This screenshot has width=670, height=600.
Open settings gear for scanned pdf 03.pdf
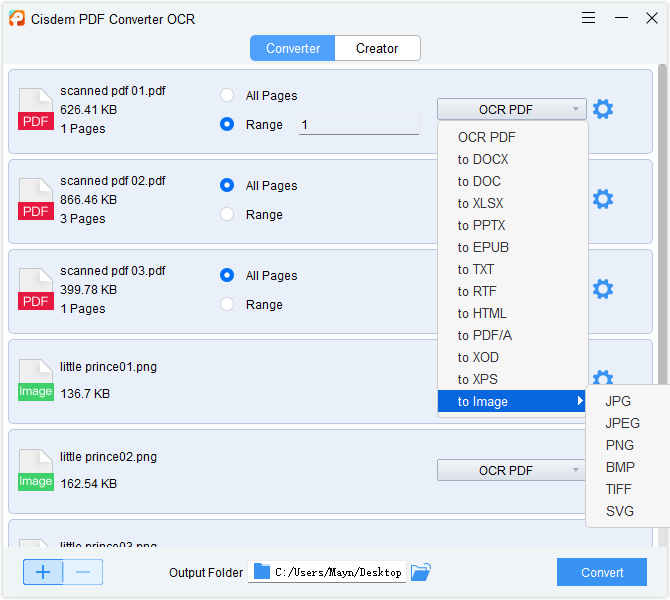click(602, 289)
